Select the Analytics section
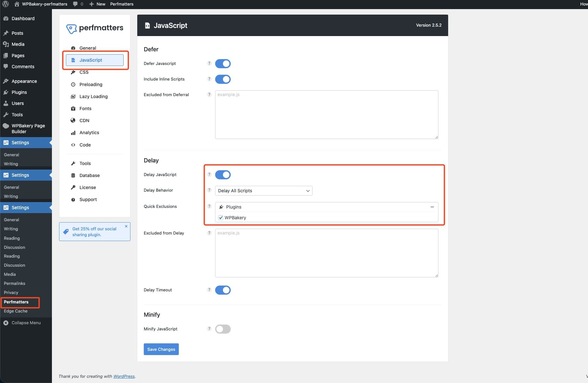Screen dimensions: 588x383 point(89,132)
